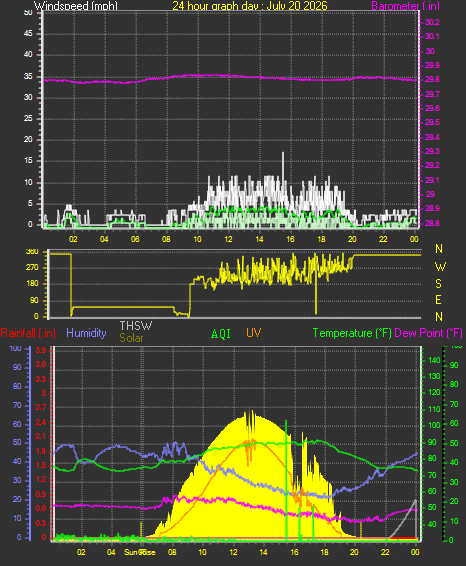This screenshot has width=466, height=566.
Task: Select the 'Humidity' legend label
Action: coord(86,333)
